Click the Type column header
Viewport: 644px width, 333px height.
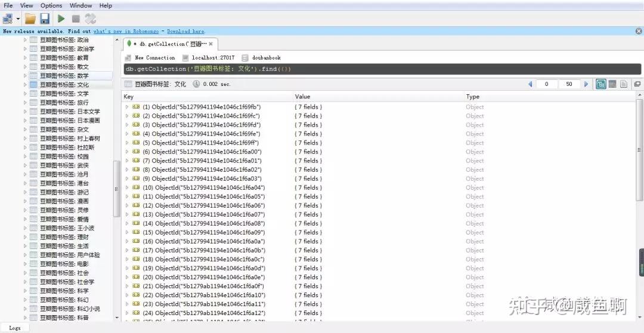tap(550, 97)
